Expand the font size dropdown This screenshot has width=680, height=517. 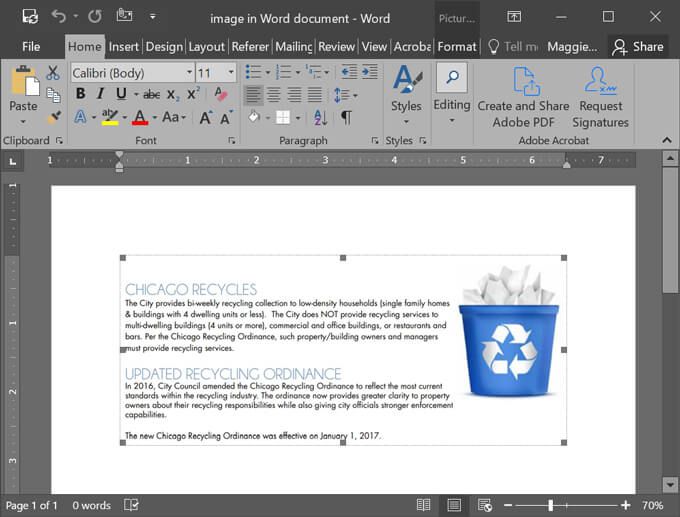(x=231, y=73)
